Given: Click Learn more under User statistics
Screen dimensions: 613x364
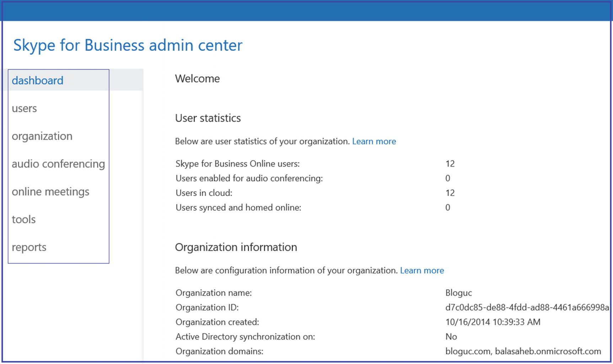Looking at the screenshot, I should (x=374, y=141).
